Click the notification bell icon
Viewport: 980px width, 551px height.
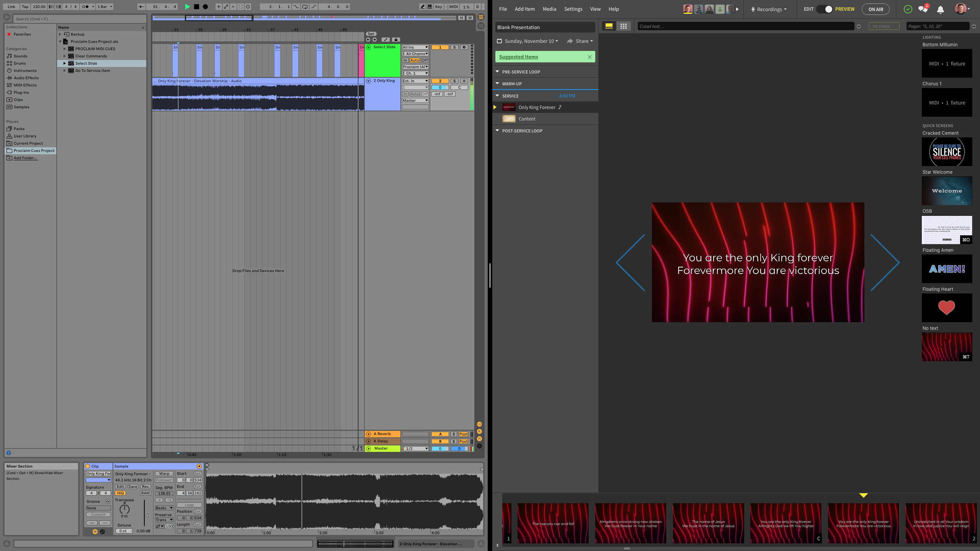coord(940,9)
